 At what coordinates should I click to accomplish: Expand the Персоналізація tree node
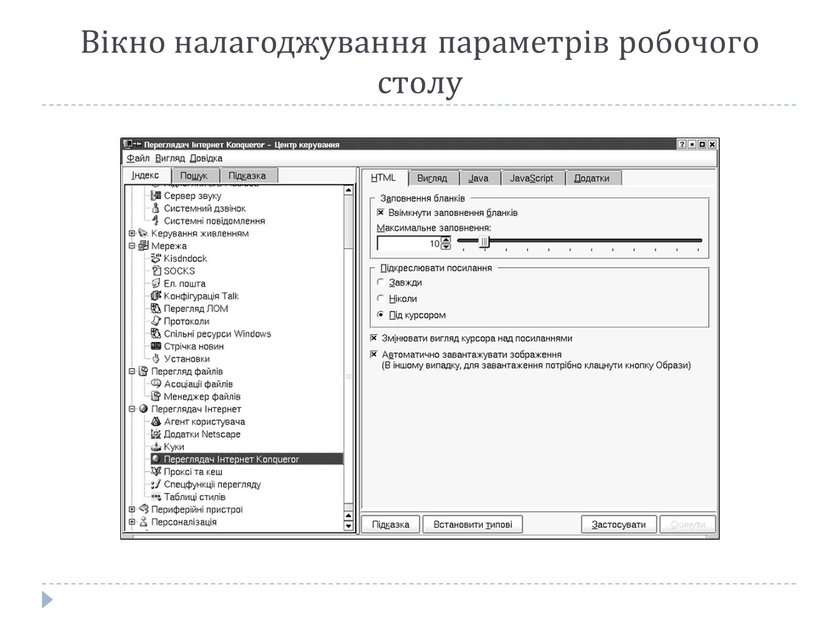[x=132, y=522]
